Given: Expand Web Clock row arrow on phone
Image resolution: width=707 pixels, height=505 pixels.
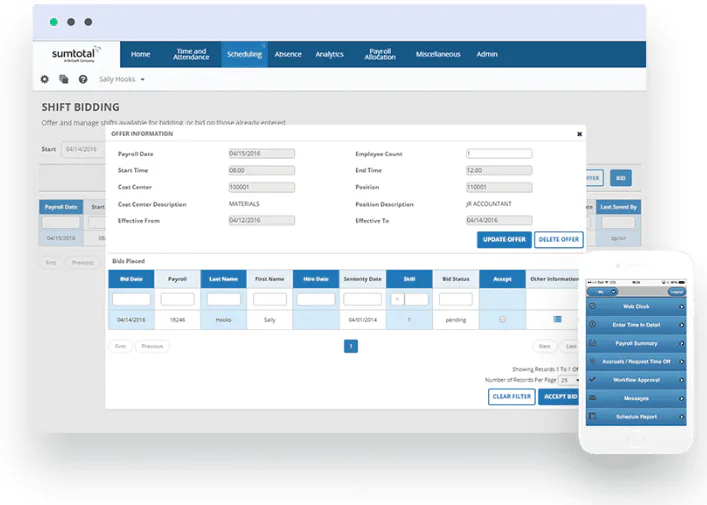Looking at the screenshot, I should [681, 307].
